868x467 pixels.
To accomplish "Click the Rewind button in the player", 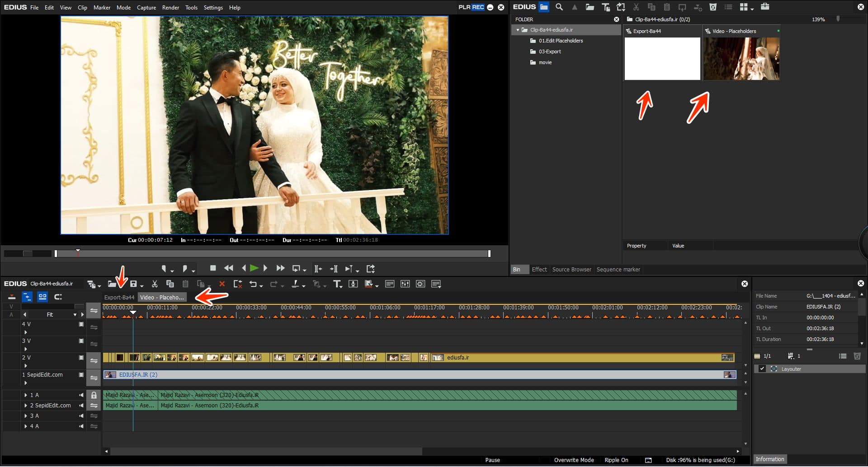I will pyautogui.click(x=229, y=268).
